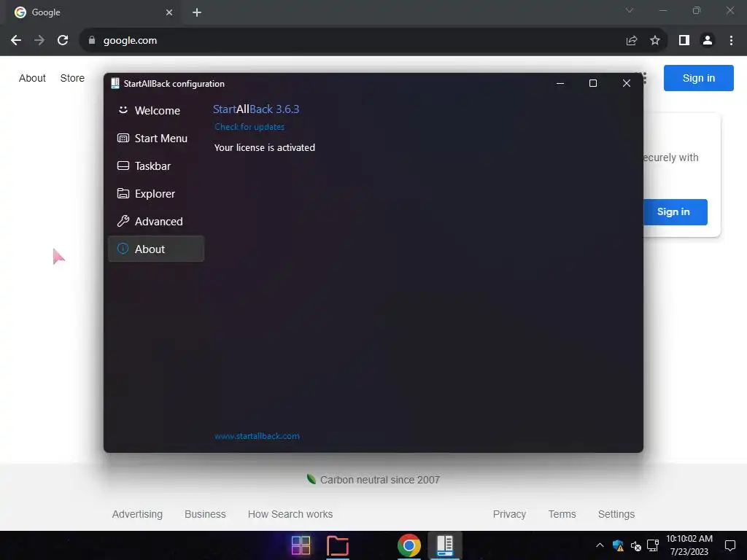The height and width of the screenshot is (560, 747).
Task: Open Windows Security tray icon
Action: [x=619, y=545]
